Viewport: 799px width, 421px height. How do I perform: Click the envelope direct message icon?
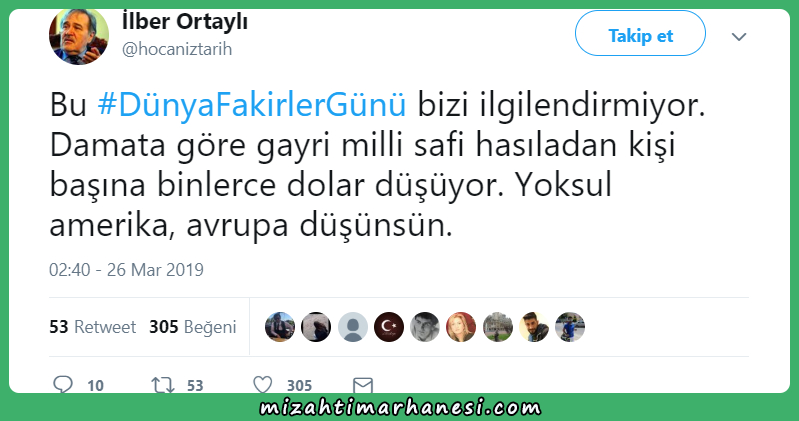363,385
